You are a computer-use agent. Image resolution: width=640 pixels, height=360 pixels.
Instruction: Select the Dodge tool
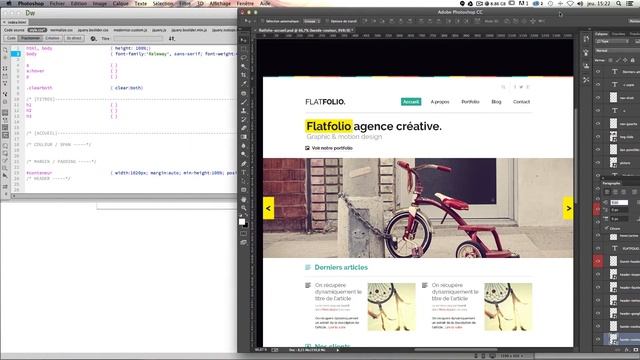244,154
